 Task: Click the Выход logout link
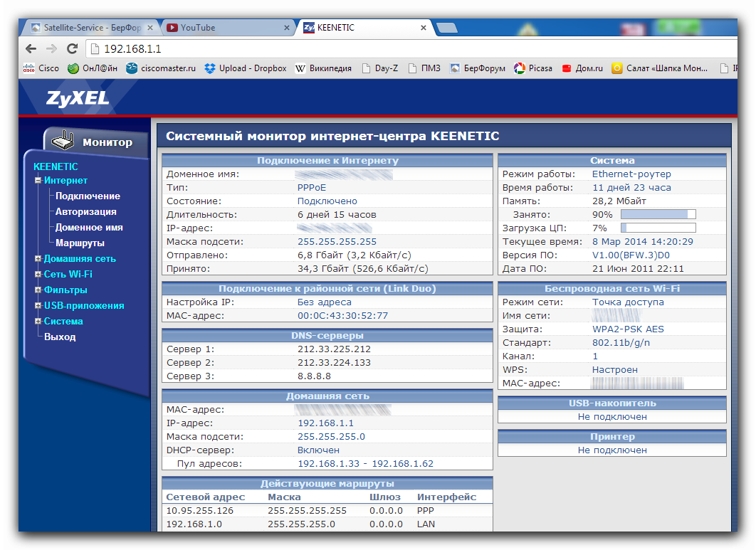point(60,337)
